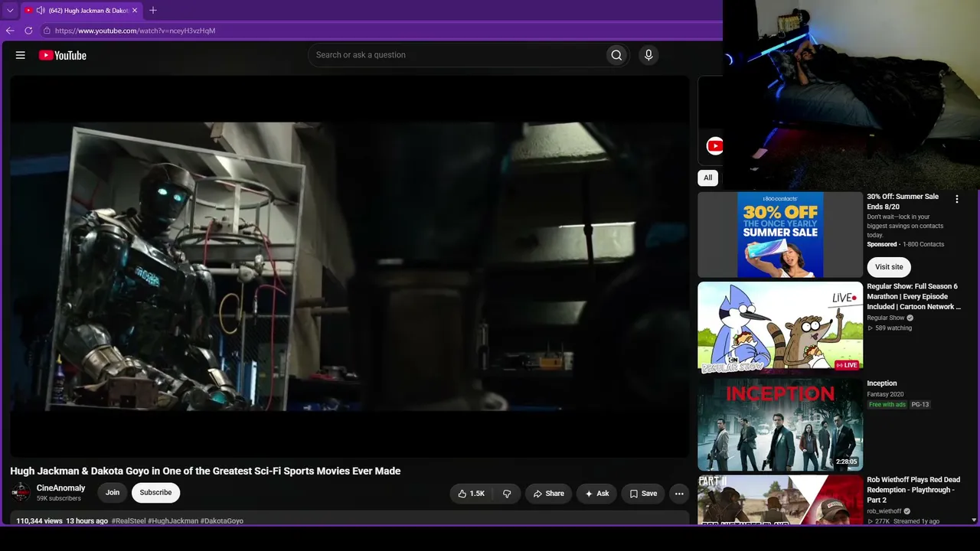Open Regular Show live marathon thumbnail
Viewport: 980px width, 551px height.
(780, 328)
